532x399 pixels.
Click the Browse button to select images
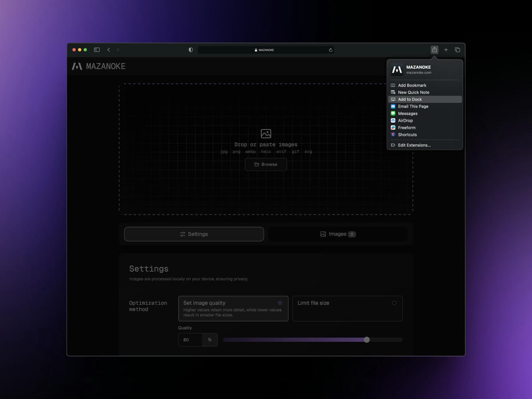[266, 164]
